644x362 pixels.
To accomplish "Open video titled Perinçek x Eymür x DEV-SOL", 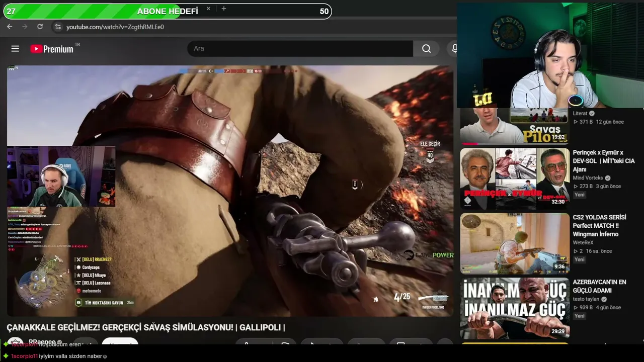I will coord(604,161).
